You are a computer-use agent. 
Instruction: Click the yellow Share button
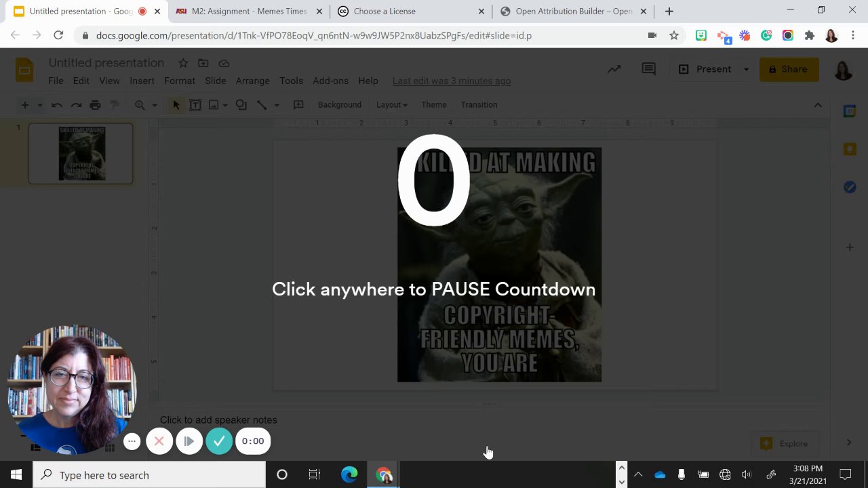point(789,69)
